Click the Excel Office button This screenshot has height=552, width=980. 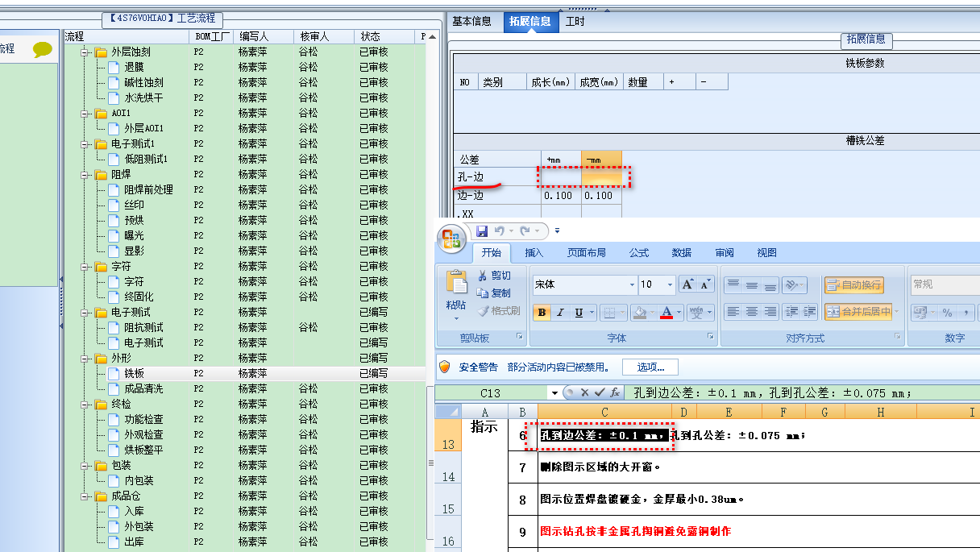[x=451, y=238]
